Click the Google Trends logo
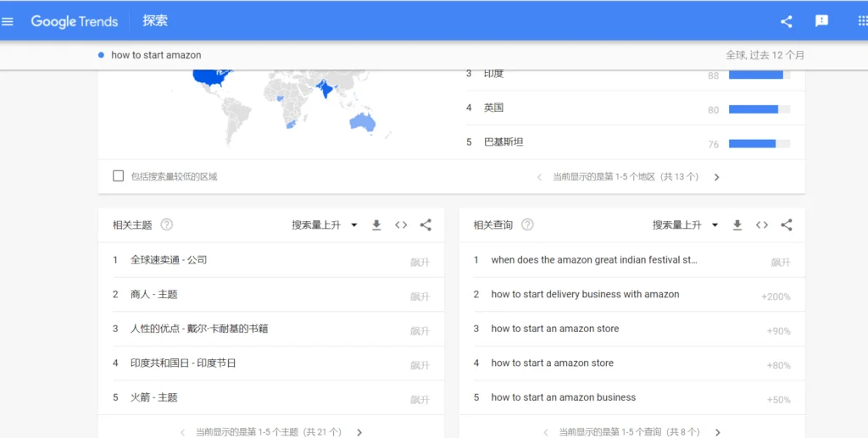This screenshot has width=868, height=438. (x=75, y=21)
